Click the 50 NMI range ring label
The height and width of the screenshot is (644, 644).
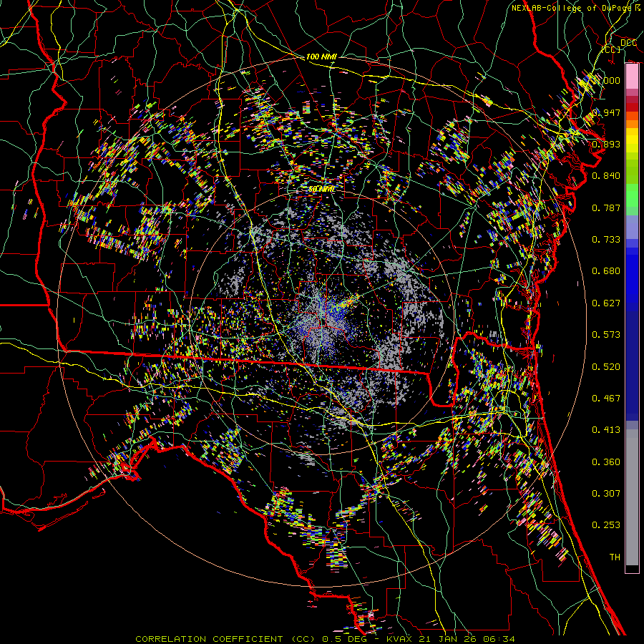(x=321, y=189)
